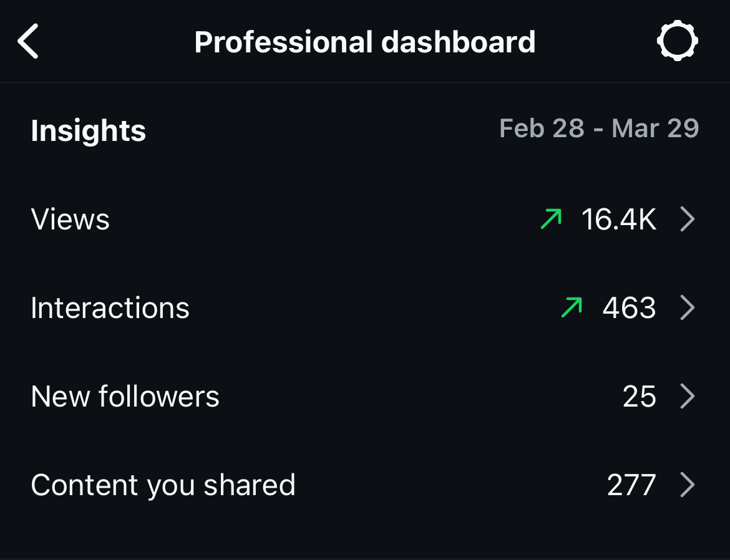Click the green trend arrow beside Interactions
730x560 pixels.
click(x=572, y=307)
